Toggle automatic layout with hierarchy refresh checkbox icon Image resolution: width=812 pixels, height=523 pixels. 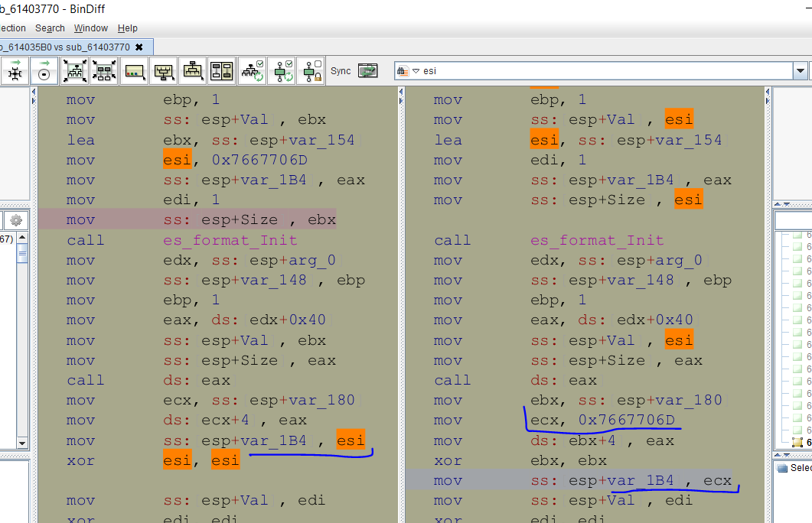(x=253, y=71)
